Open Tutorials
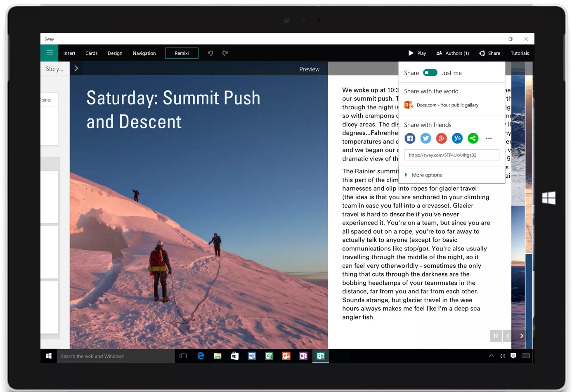The height and width of the screenshot is (392, 572). (520, 53)
